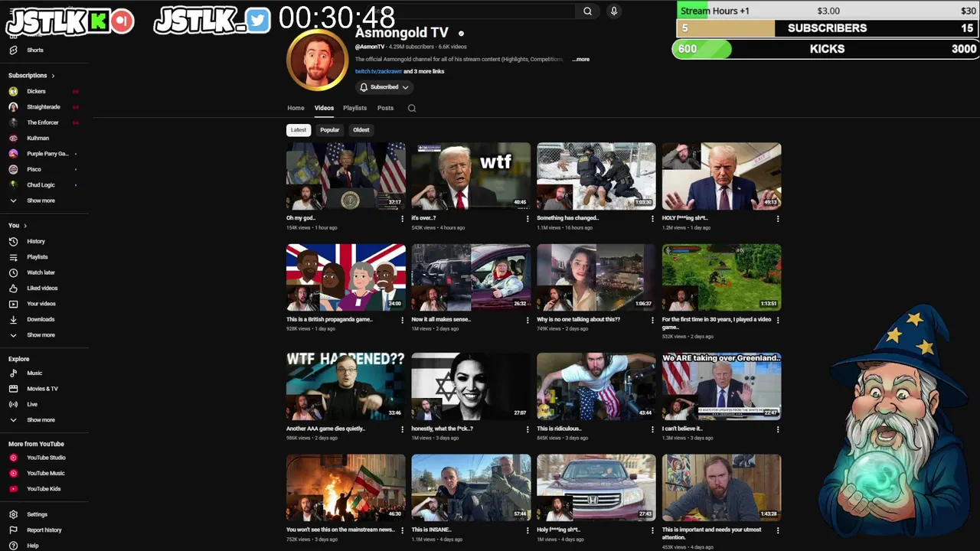Screen dimensions: 980x551
Task: Open "This is a British propaganda game.." title
Action: [329, 319]
